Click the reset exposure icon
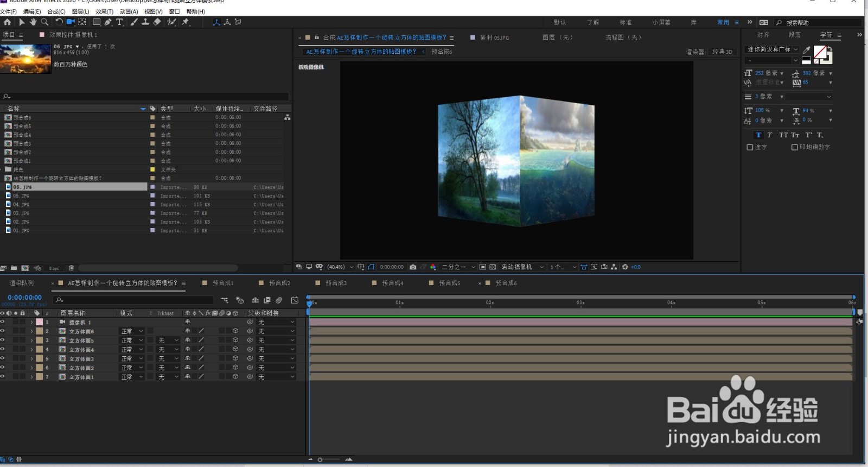Viewport: 868px width, 467px height. (625, 267)
